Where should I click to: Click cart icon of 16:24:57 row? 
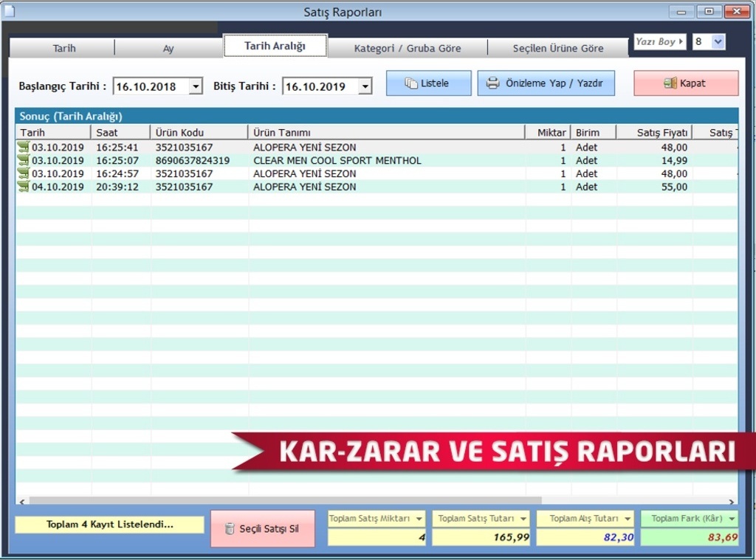tap(24, 173)
